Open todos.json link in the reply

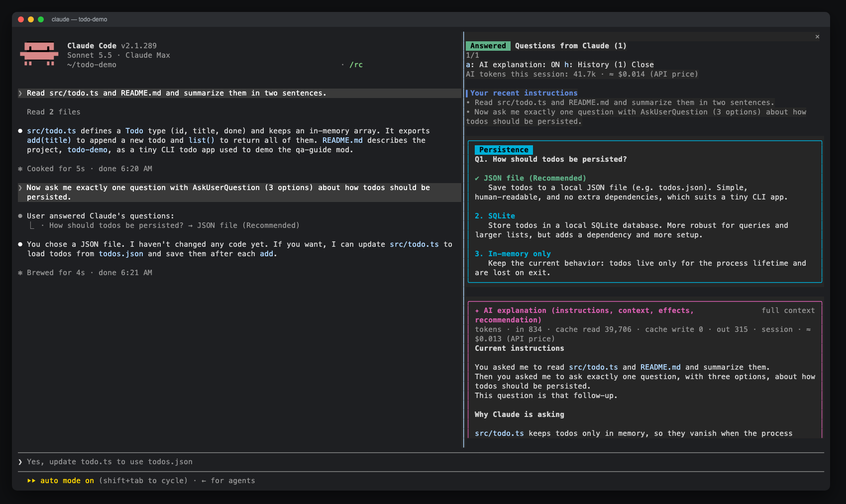click(121, 254)
